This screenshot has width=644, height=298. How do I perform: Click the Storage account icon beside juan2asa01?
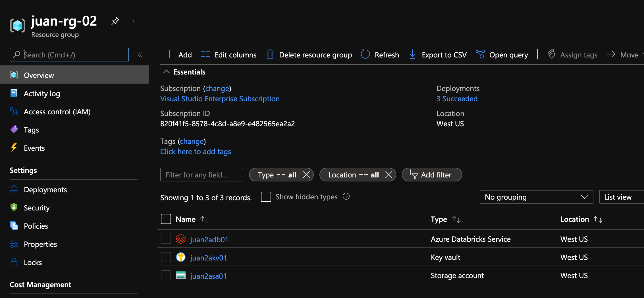click(x=181, y=275)
